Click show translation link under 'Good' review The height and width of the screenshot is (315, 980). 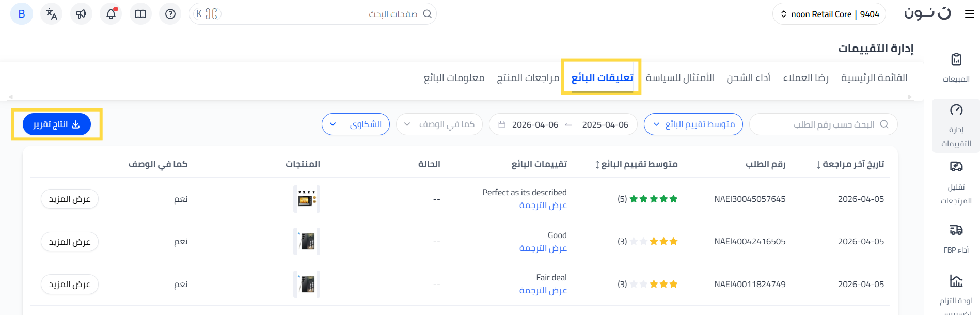(543, 248)
